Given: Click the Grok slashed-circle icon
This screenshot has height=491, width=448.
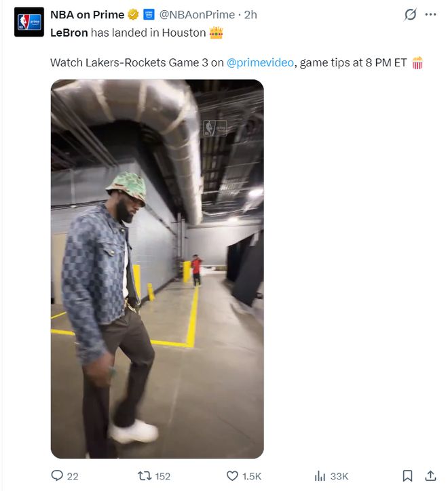Looking at the screenshot, I should 411,14.
